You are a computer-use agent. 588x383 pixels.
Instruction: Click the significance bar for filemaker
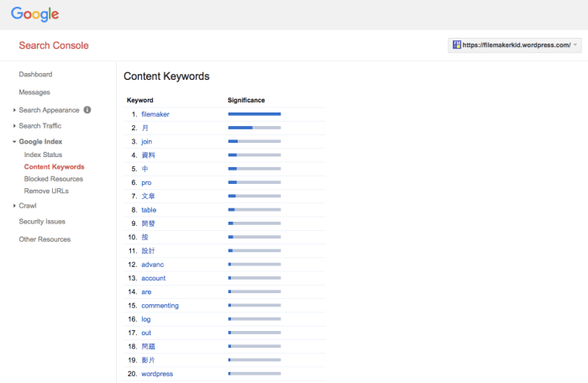pos(254,114)
